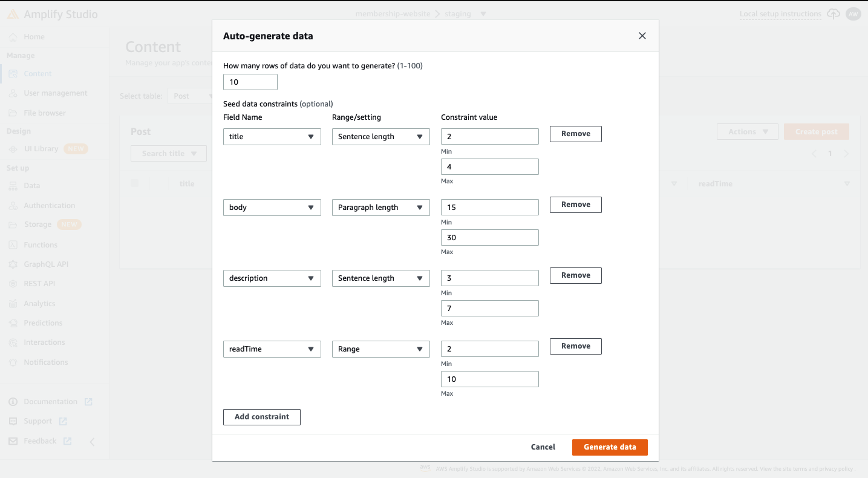Click the Feedback envelope icon
868x478 pixels.
(x=13, y=441)
